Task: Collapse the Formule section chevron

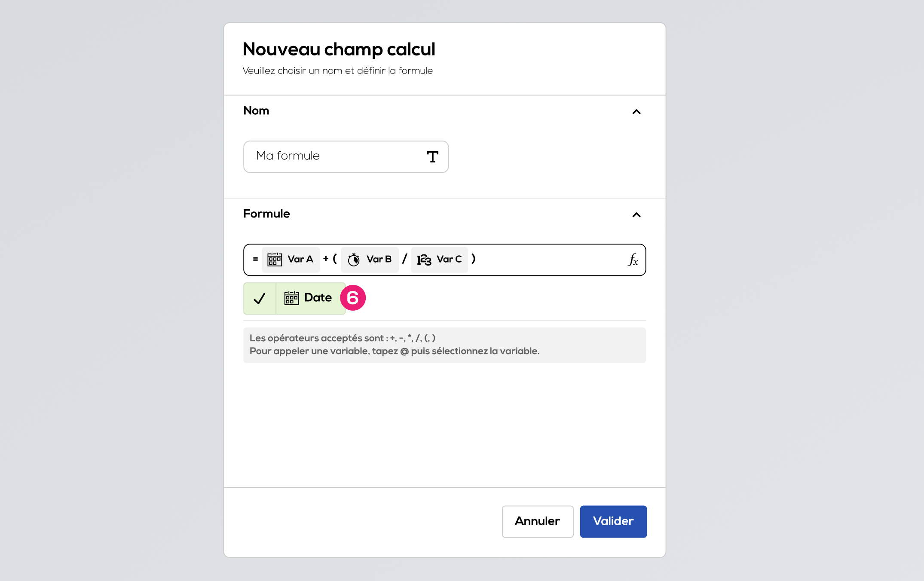Action: [636, 215]
